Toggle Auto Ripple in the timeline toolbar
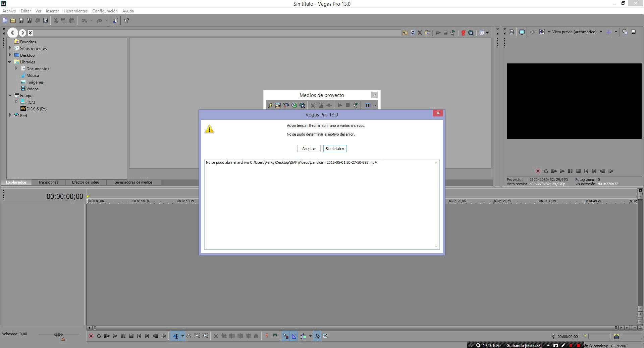The height and width of the screenshot is (348, 644). pos(303,336)
